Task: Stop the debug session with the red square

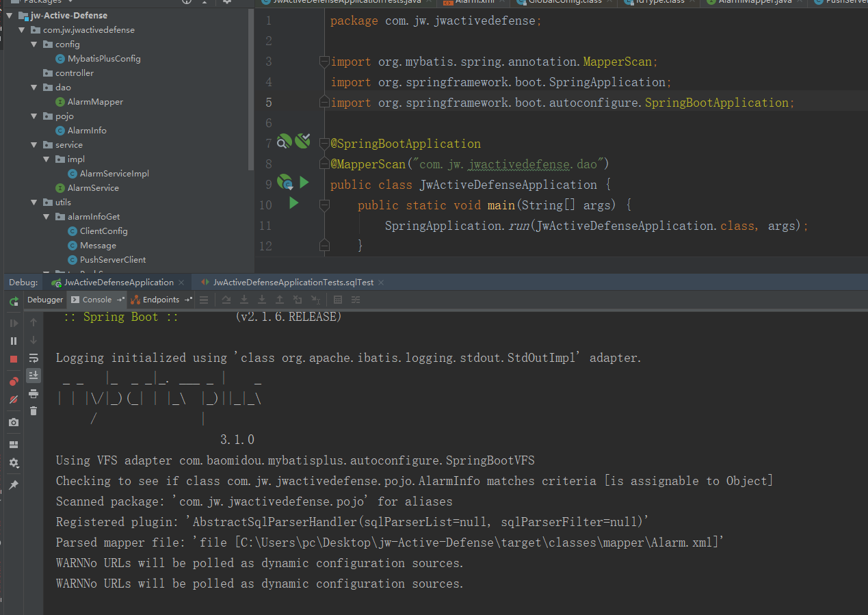Action: point(14,358)
